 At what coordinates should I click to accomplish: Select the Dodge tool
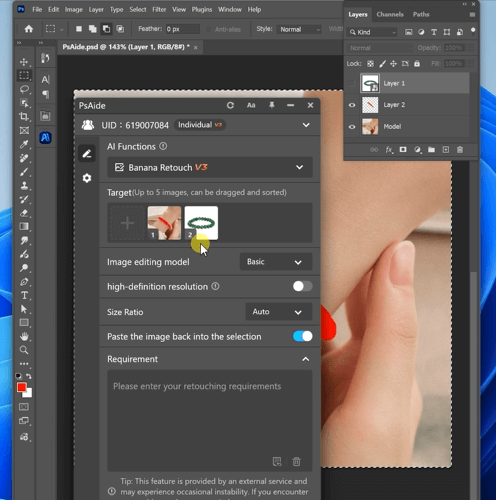(x=24, y=268)
